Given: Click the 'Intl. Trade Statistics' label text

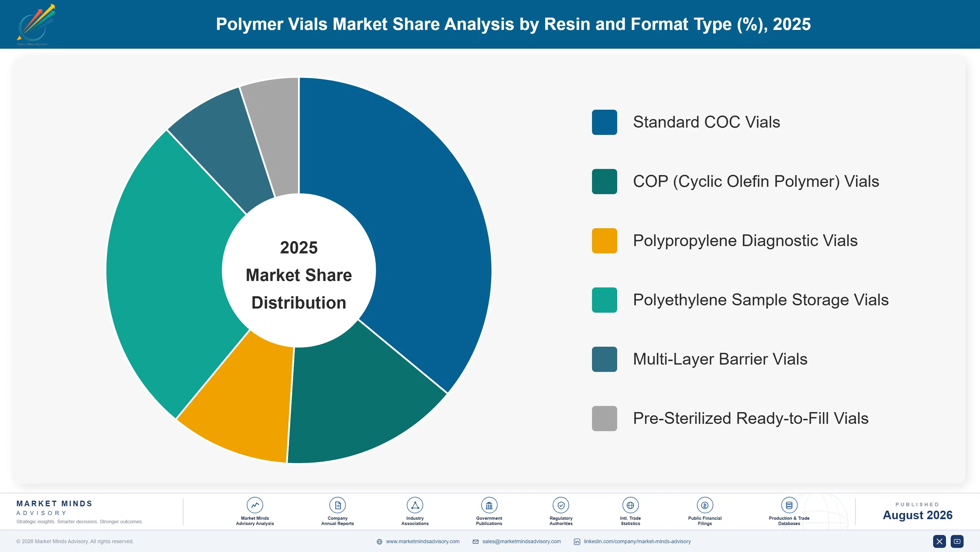Looking at the screenshot, I should point(630,521).
